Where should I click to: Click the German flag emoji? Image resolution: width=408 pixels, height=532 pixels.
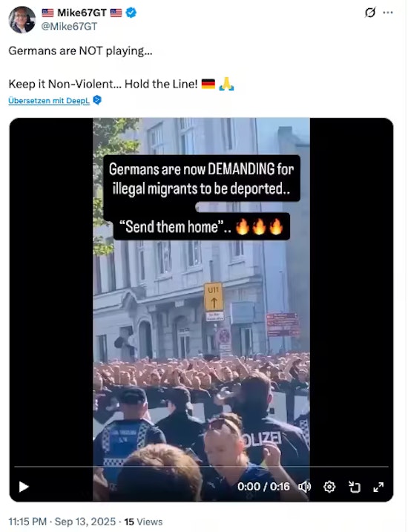coord(208,83)
